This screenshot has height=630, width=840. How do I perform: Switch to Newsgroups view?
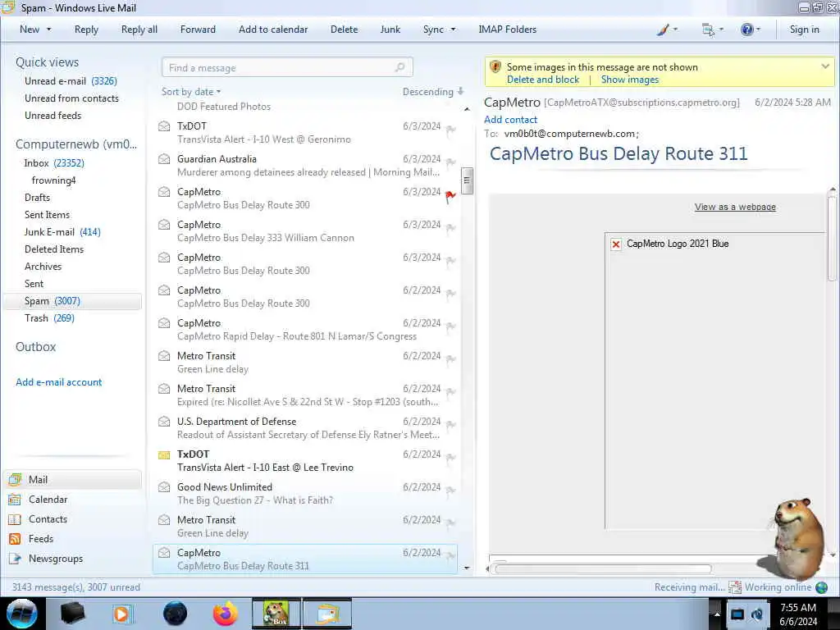tap(56, 558)
